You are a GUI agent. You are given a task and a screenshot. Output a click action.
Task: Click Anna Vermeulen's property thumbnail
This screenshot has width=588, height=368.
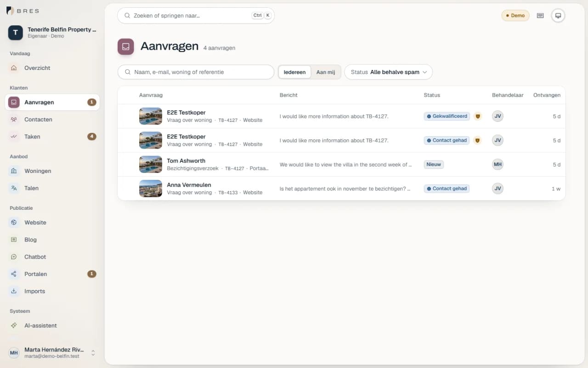point(151,189)
